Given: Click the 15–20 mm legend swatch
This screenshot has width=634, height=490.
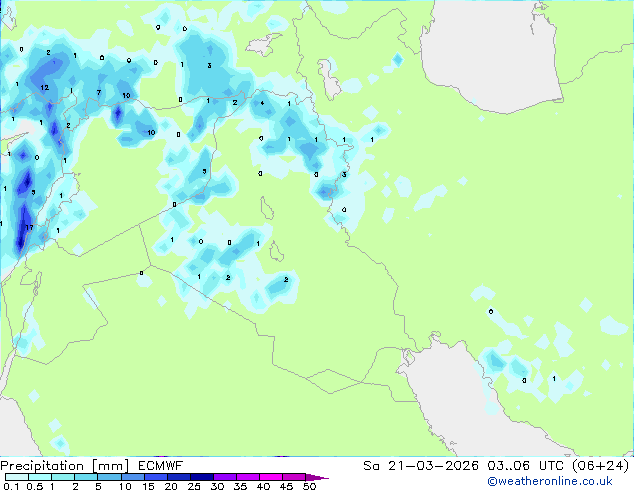Looking at the screenshot, I should [155, 477].
